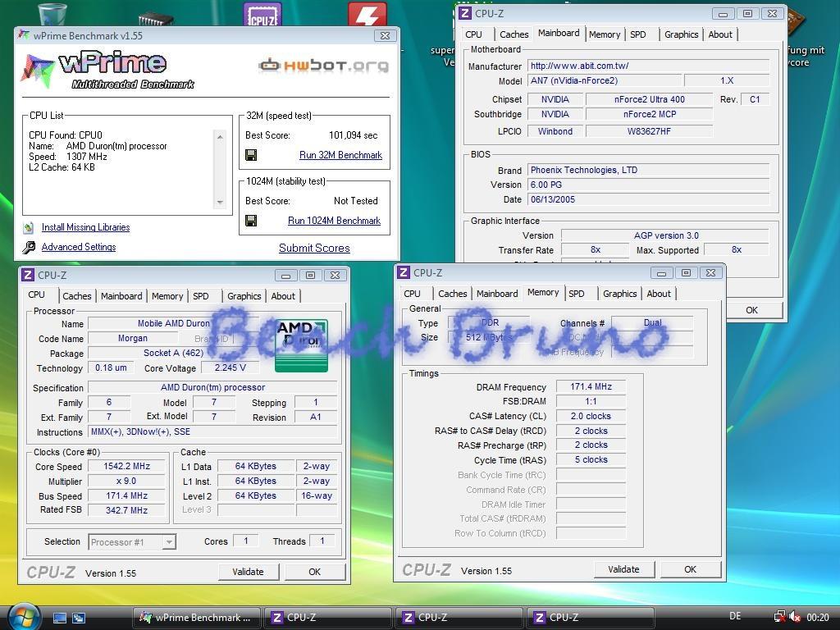
Task: Open the red lightning desktop shortcut icon
Action: (x=367, y=14)
